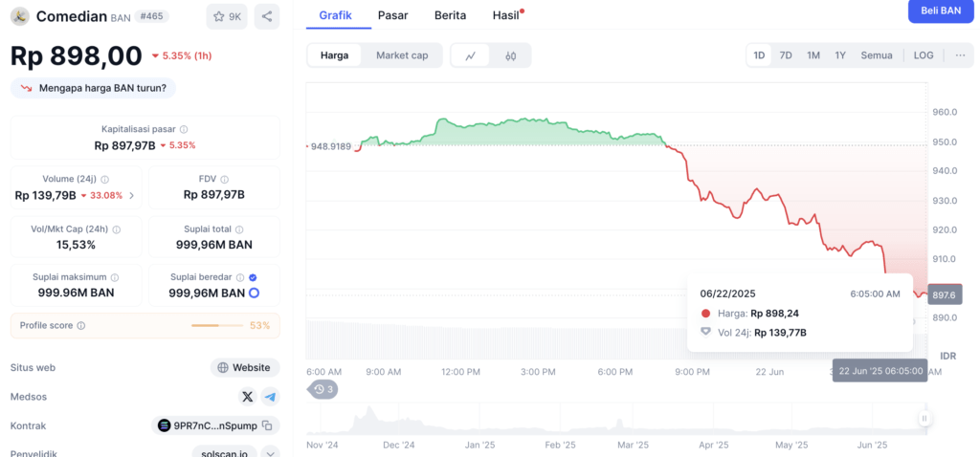980x457 pixels.
Task: Select the Market cap chart toggle
Action: [x=402, y=54]
